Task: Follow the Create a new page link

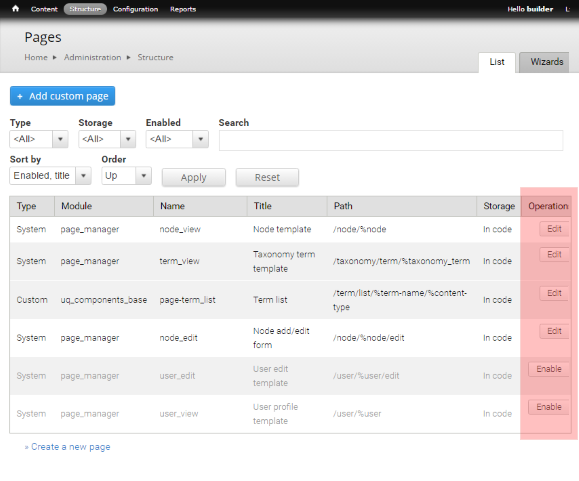Action: tap(71, 447)
